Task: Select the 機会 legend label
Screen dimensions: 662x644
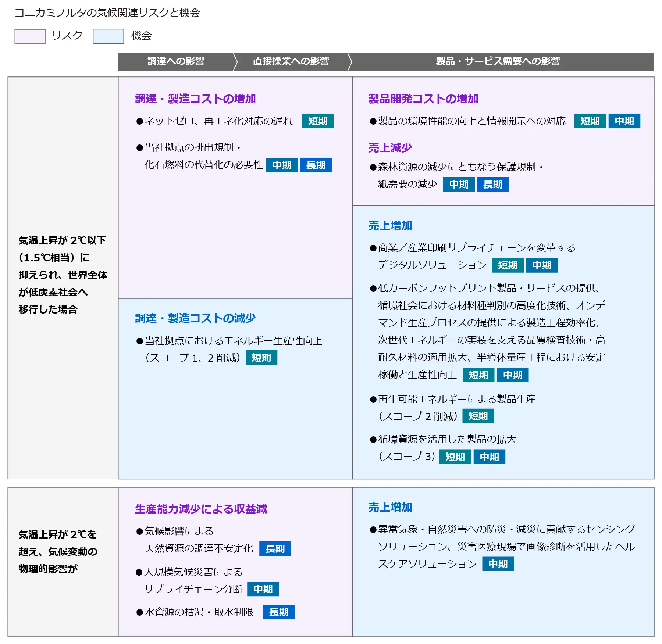Action: (141, 36)
